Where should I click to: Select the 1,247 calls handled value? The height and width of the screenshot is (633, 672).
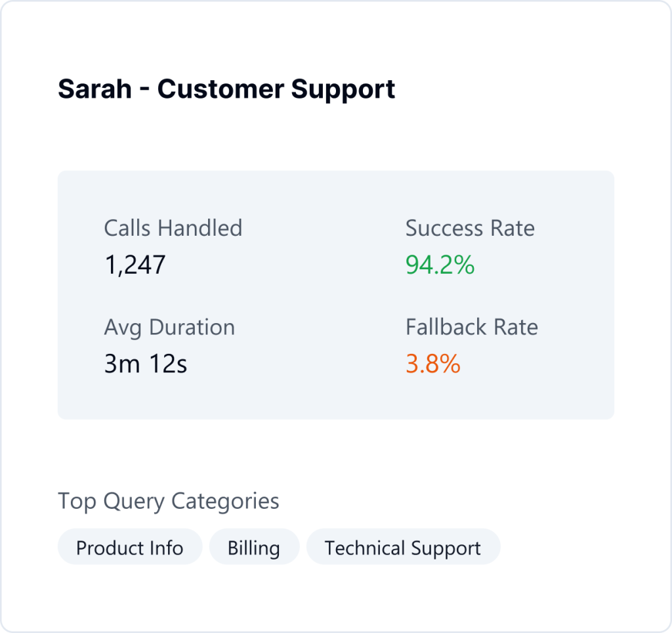point(135,265)
